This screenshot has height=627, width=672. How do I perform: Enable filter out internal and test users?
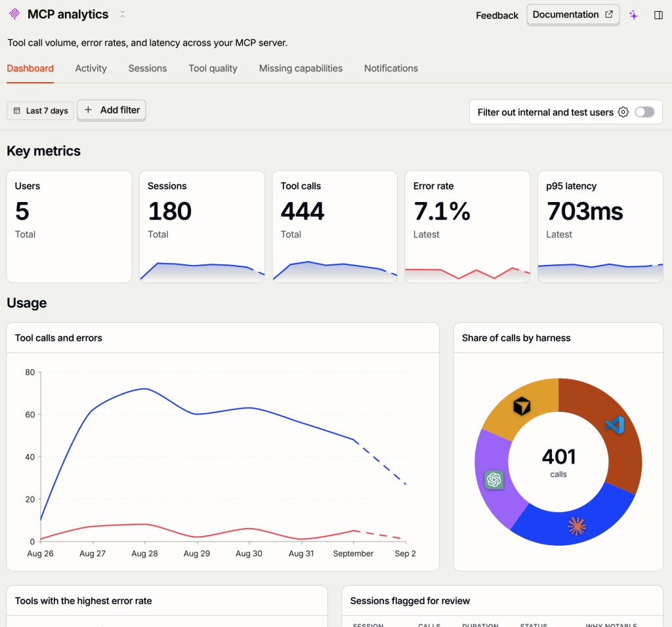[x=644, y=111]
